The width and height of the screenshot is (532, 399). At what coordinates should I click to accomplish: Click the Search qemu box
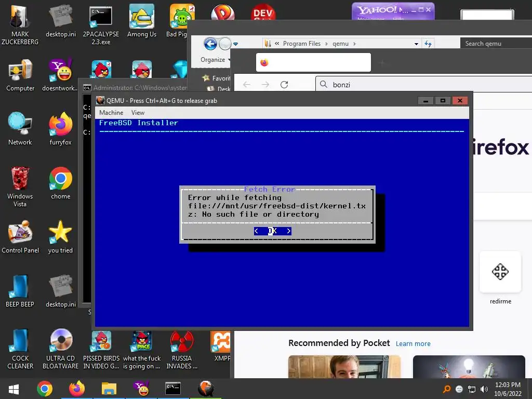click(x=496, y=44)
